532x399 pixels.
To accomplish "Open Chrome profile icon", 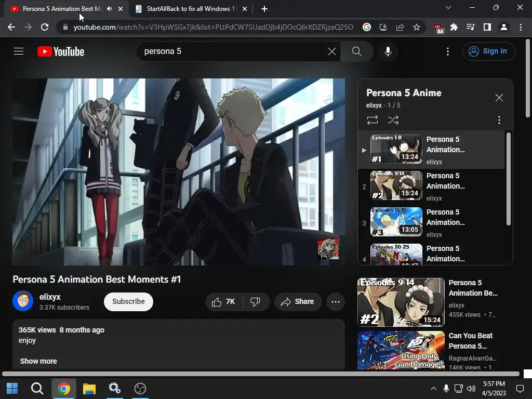I will point(503,27).
